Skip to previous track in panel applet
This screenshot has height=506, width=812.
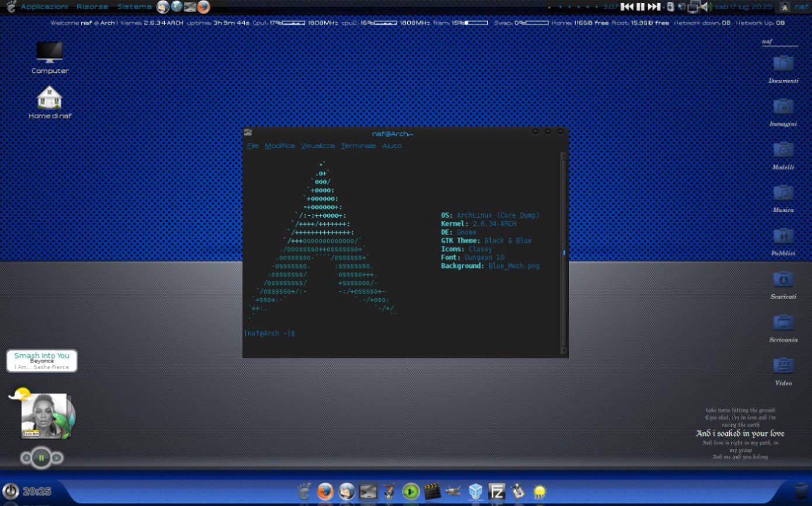(627, 7)
